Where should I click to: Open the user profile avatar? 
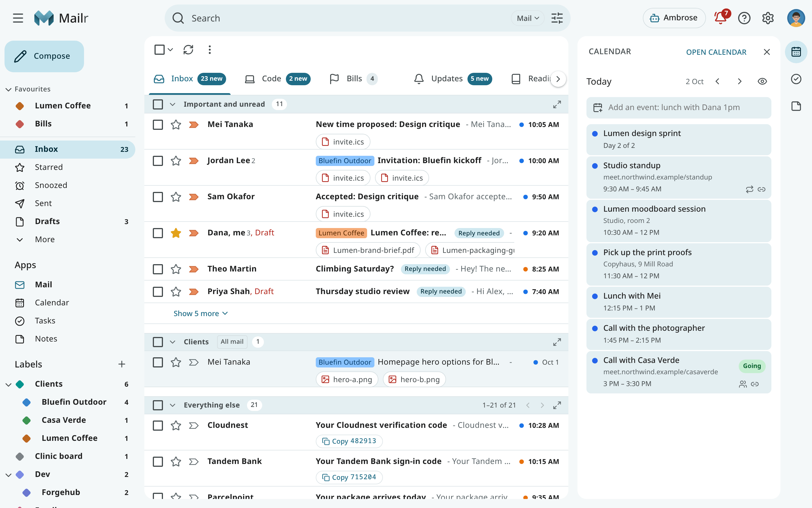tap(796, 18)
